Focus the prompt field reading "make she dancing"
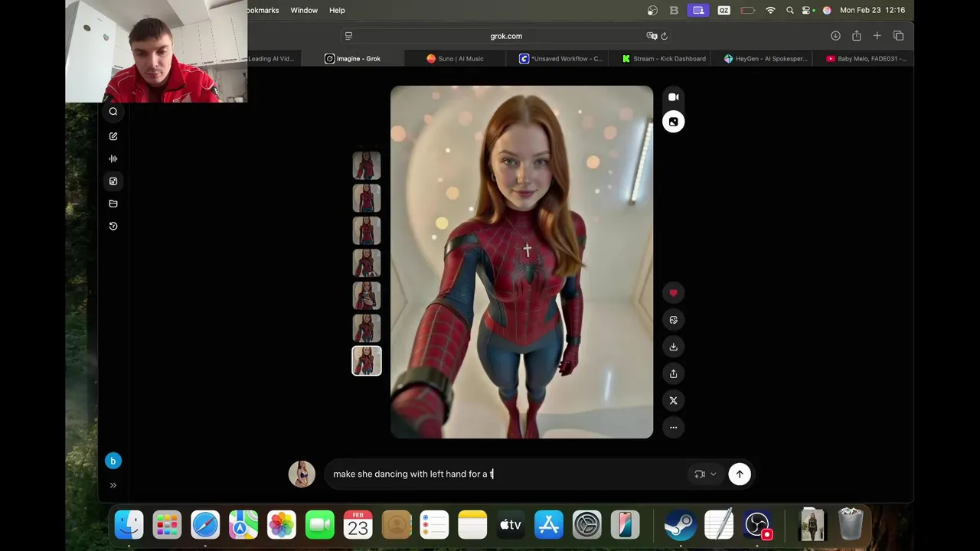The width and height of the screenshot is (980, 551). click(505, 474)
